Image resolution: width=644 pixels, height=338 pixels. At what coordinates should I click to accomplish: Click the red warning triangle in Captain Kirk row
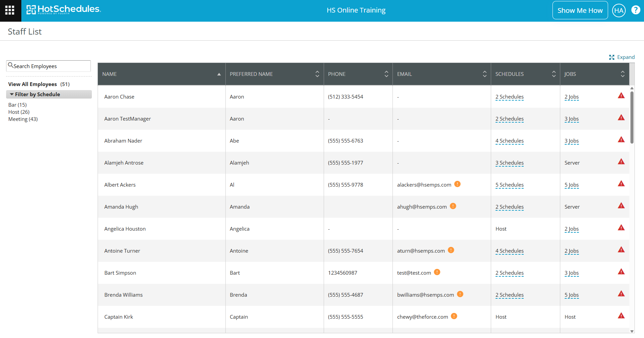point(621,316)
